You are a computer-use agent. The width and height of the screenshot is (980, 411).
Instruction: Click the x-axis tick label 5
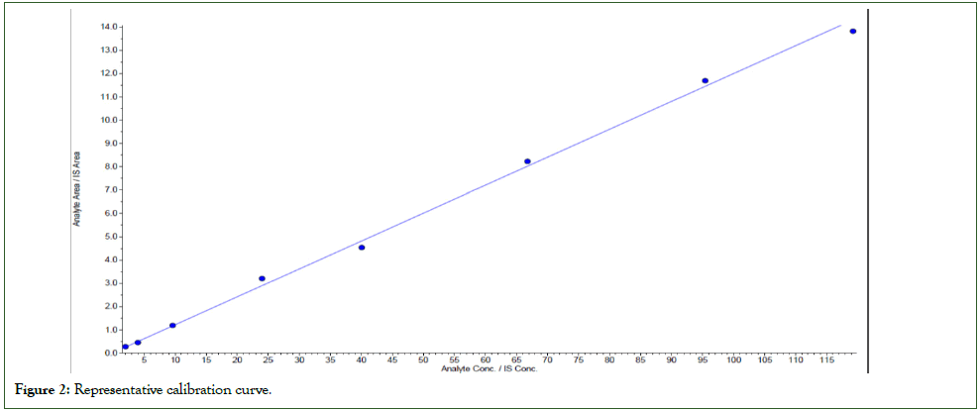tap(144, 361)
